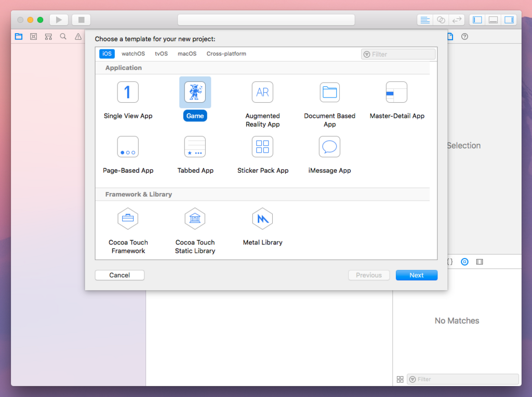Switch to the macOS platform tab
Viewport: 532px width, 397px height.
click(187, 53)
